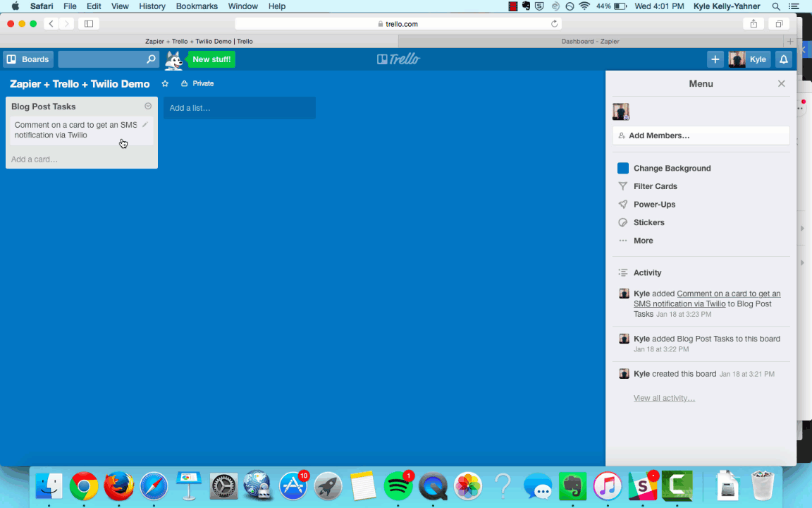Open the card about SMS notification via Twilio
The width and height of the screenshot is (812, 508).
[81, 130]
